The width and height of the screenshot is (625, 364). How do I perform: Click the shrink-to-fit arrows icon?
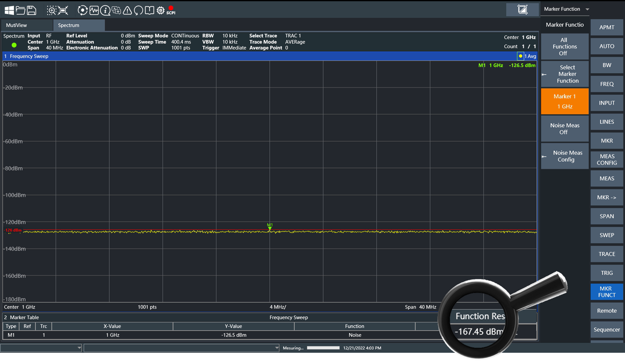(63, 10)
